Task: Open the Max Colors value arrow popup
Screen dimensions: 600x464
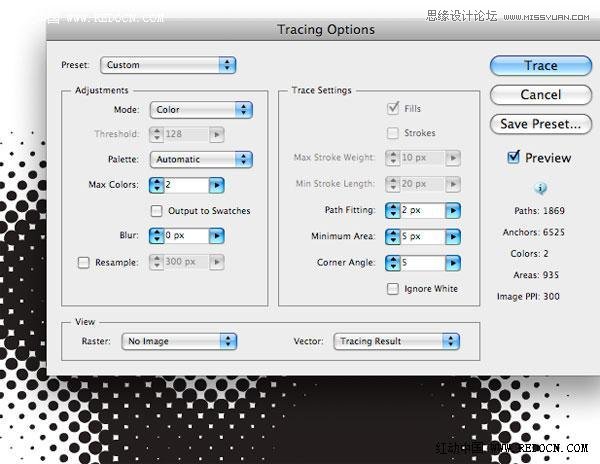Action: (x=217, y=185)
